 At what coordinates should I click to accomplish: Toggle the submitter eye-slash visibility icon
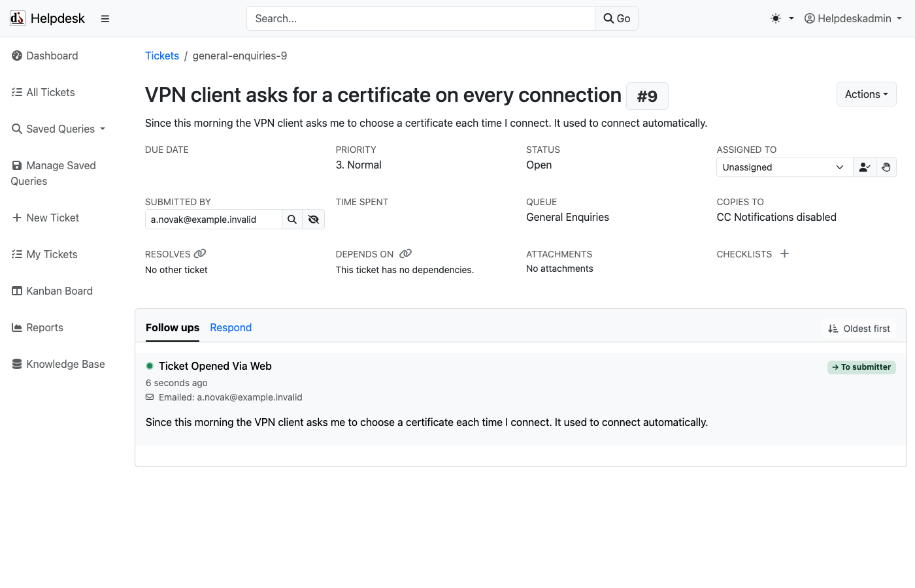point(314,220)
